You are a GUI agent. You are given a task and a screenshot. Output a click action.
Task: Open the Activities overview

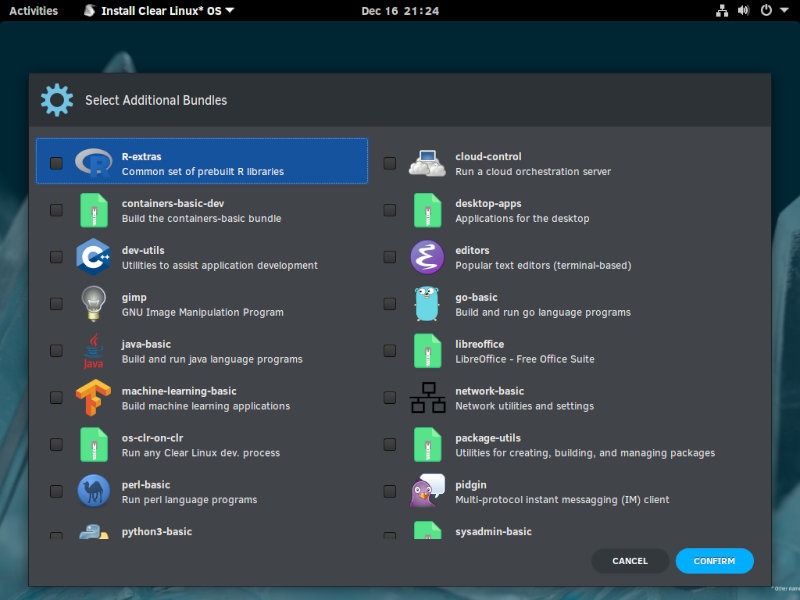(34, 10)
